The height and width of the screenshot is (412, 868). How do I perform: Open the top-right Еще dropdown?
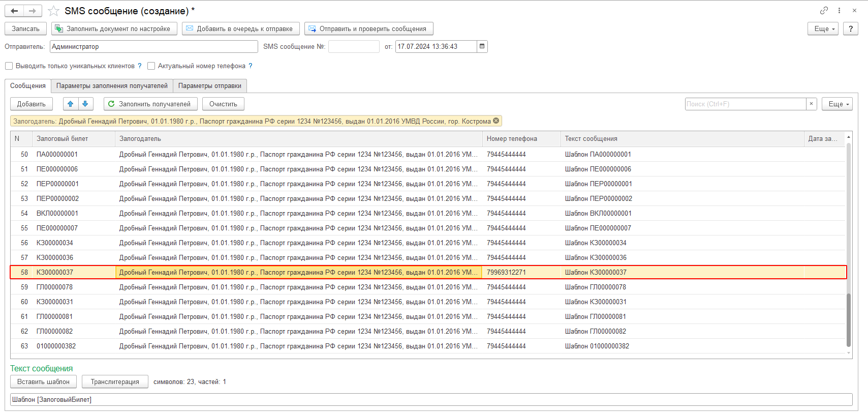click(x=823, y=28)
